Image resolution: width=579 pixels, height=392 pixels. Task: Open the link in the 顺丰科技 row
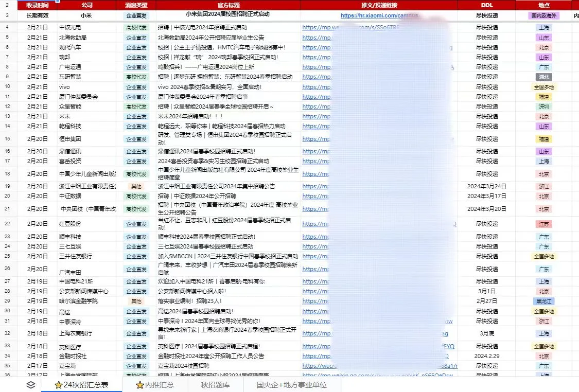[315, 237]
